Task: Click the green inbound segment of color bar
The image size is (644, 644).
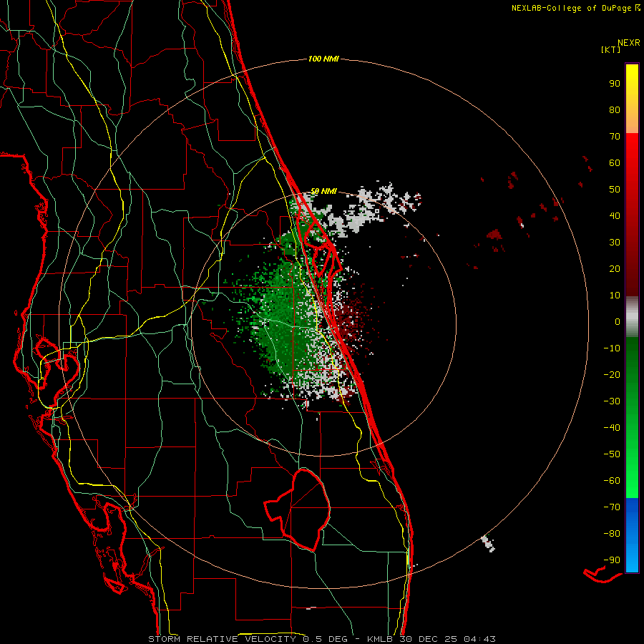Action: (632, 417)
